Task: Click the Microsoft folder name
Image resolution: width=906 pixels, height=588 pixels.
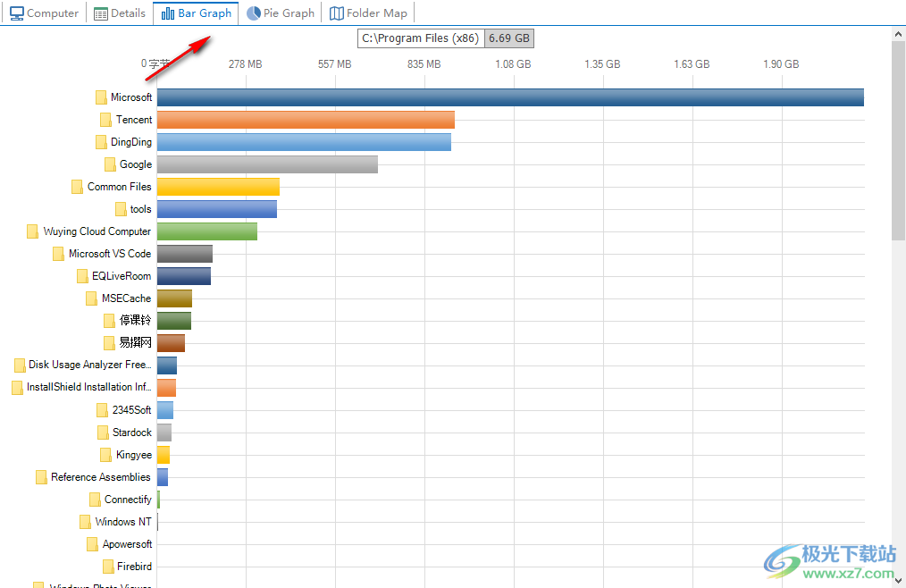Action: point(131,97)
